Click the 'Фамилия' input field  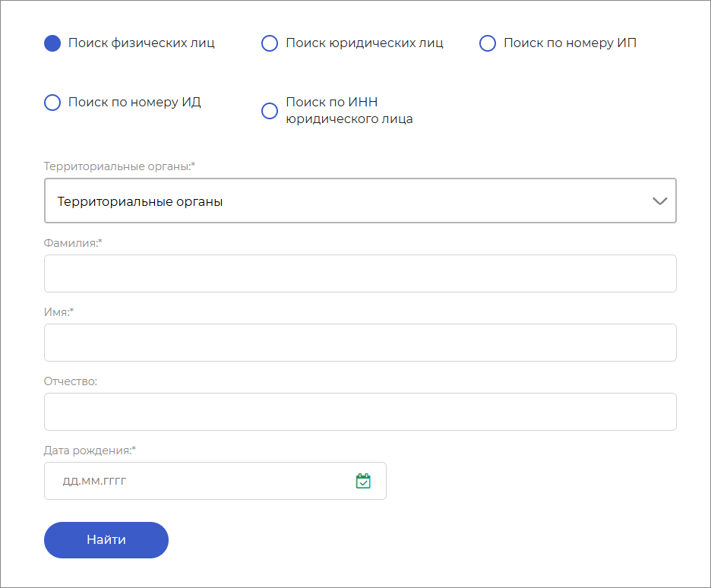point(360,273)
